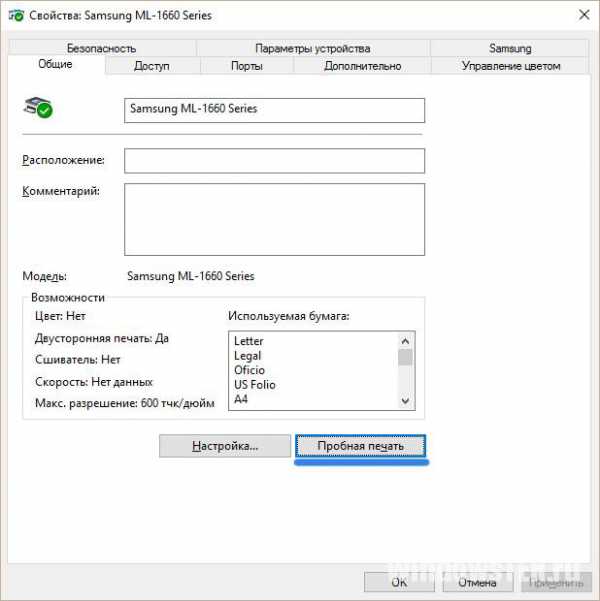Focus the Расположение input field
The width and height of the screenshot is (600, 601).
(x=275, y=161)
